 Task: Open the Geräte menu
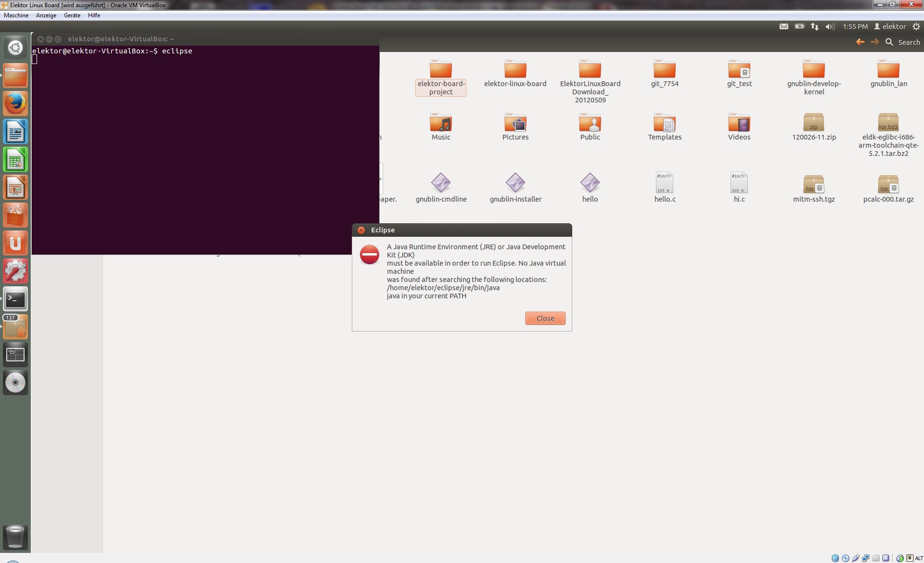72,15
